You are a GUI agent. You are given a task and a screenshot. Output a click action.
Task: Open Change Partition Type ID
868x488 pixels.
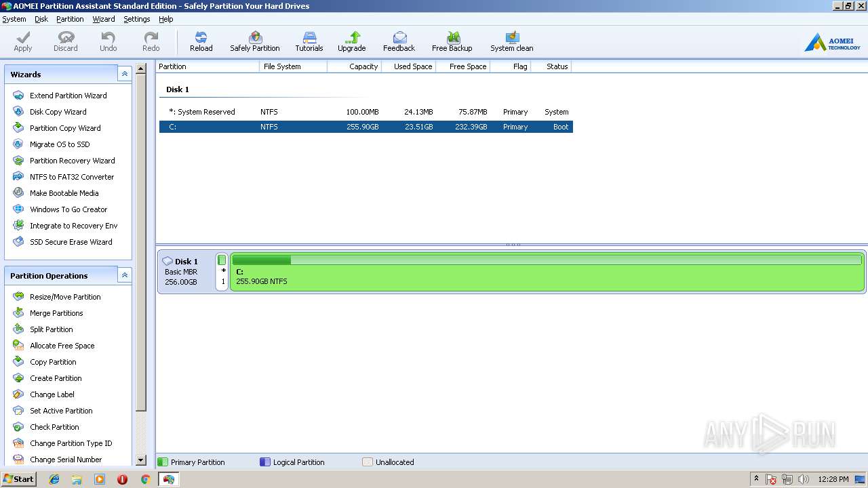coord(71,443)
